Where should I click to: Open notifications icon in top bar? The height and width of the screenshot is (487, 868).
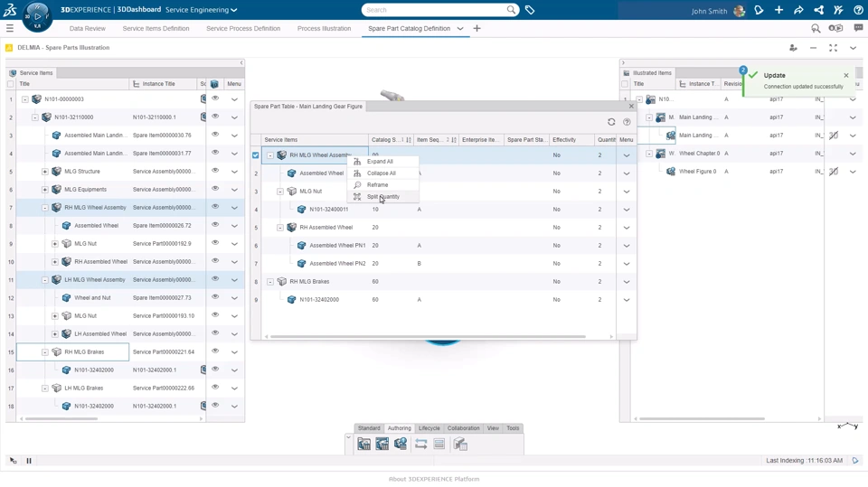click(x=759, y=10)
